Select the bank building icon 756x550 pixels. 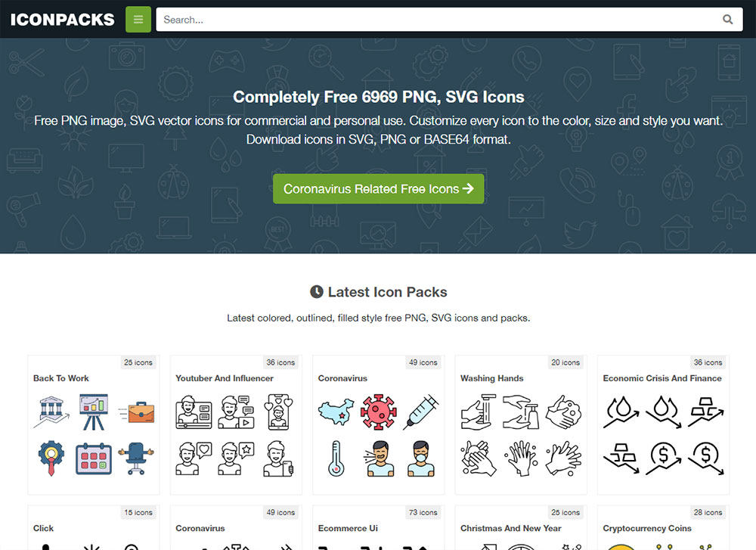coord(51,412)
